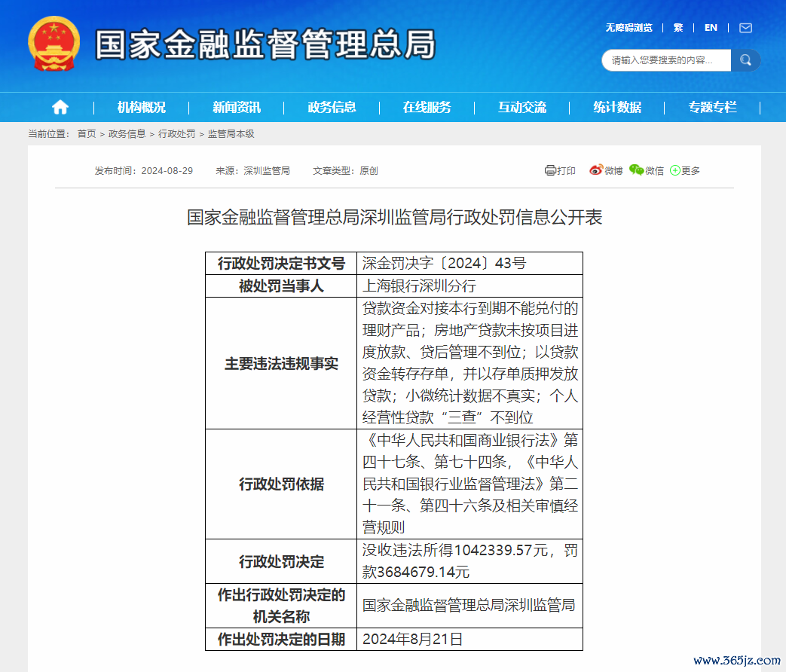Click the 无障碍浏览 link
The image size is (786, 672).
point(629,28)
